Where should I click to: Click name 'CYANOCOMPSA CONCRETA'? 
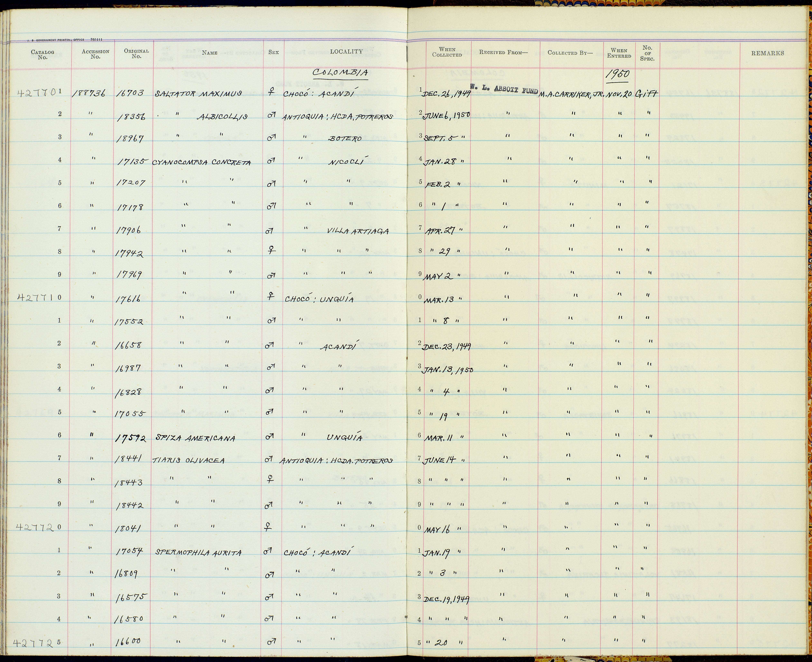click(x=202, y=162)
